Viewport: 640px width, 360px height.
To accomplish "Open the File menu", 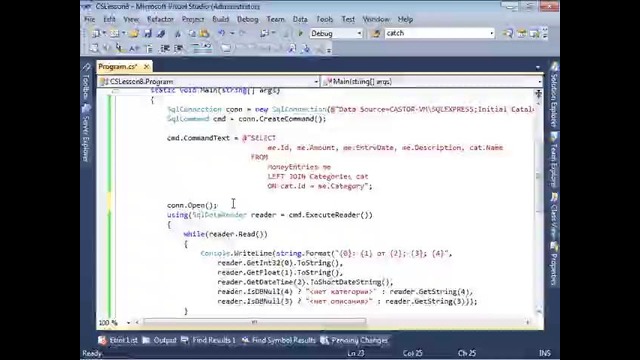I will click(89, 19).
